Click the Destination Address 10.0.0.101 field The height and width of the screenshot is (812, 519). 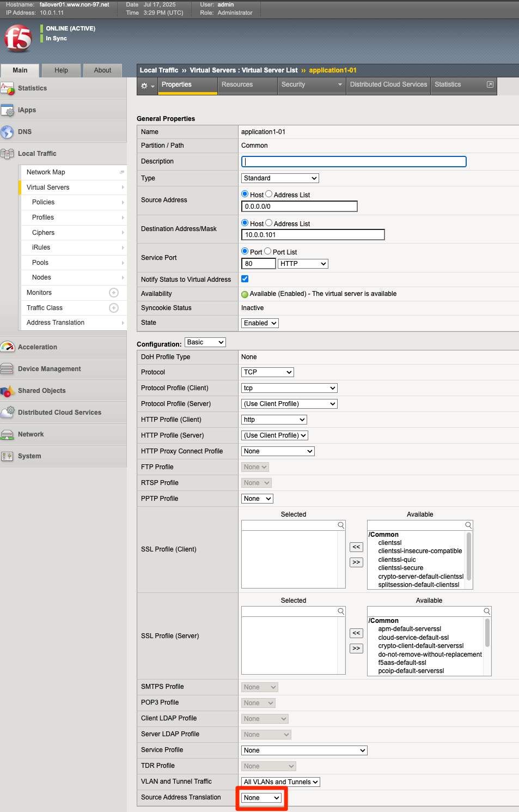(x=313, y=235)
